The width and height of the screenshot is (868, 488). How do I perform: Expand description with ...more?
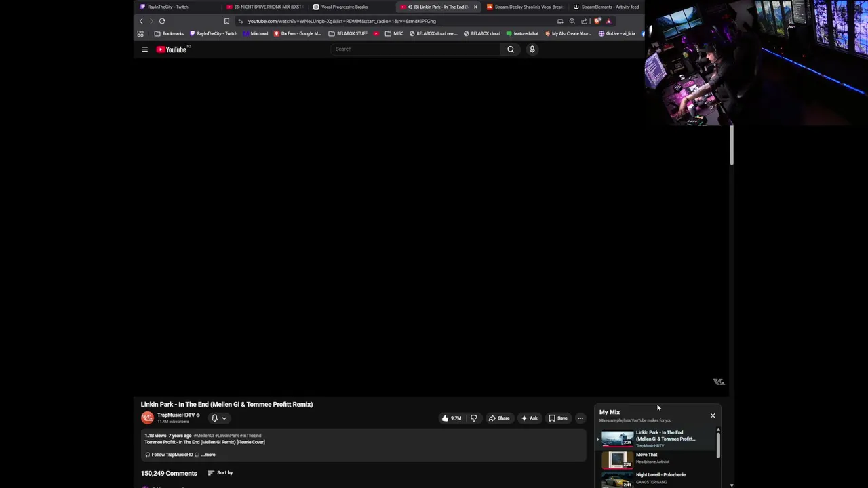[x=208, y=455]
